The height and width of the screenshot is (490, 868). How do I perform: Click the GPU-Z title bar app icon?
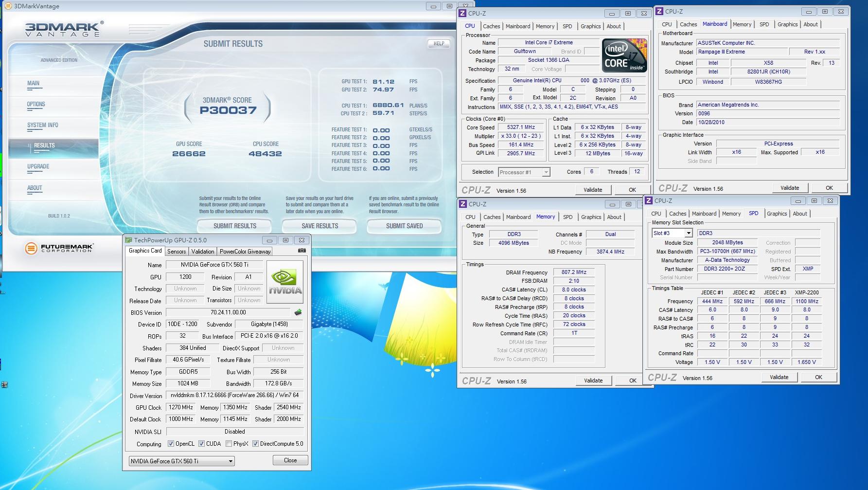pyautogui.click(x=128, y=240)
